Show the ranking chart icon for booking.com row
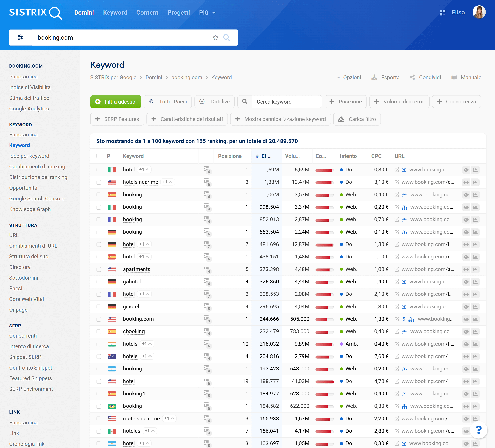This screenshot has width=495, height=448. click(475, 319)
